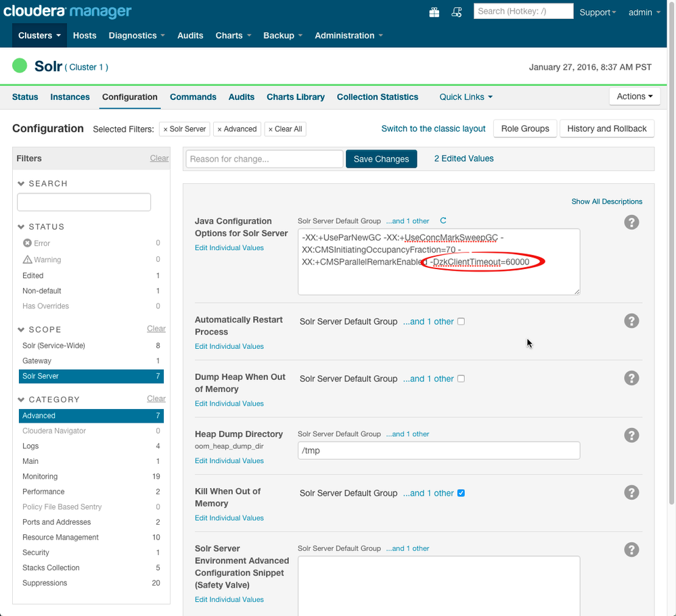Open the running commands monitor icon

[x=457, y=12]
